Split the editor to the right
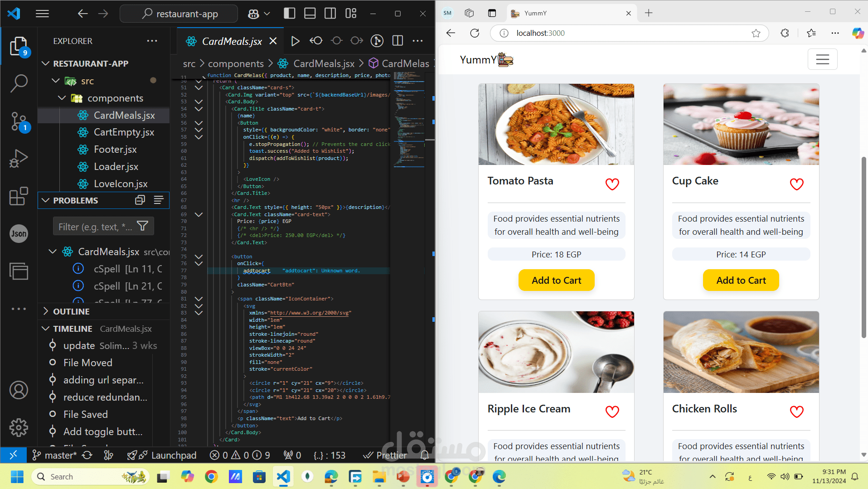The image size is (868, 489). pyautogui.click(x=398, y=41)
